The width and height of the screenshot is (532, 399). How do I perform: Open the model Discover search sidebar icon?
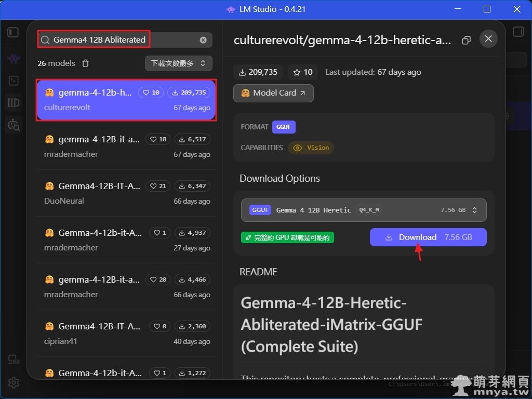tap(14, 125)
